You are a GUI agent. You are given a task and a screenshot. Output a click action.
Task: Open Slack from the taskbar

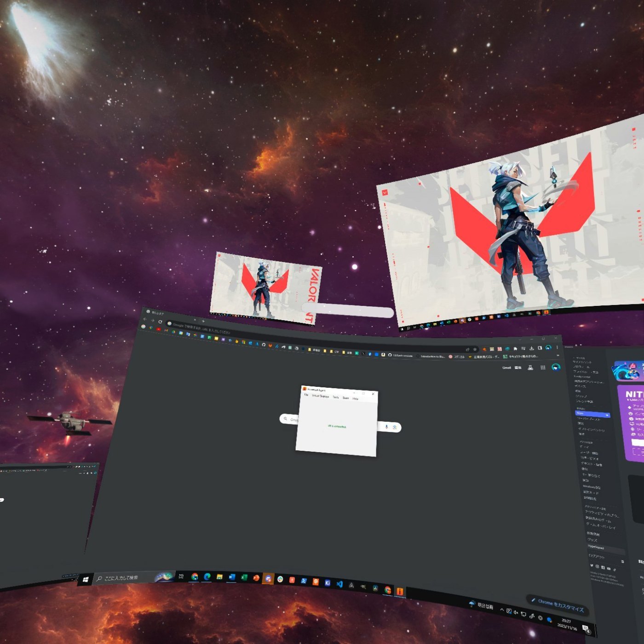click(x=280, y=579)
